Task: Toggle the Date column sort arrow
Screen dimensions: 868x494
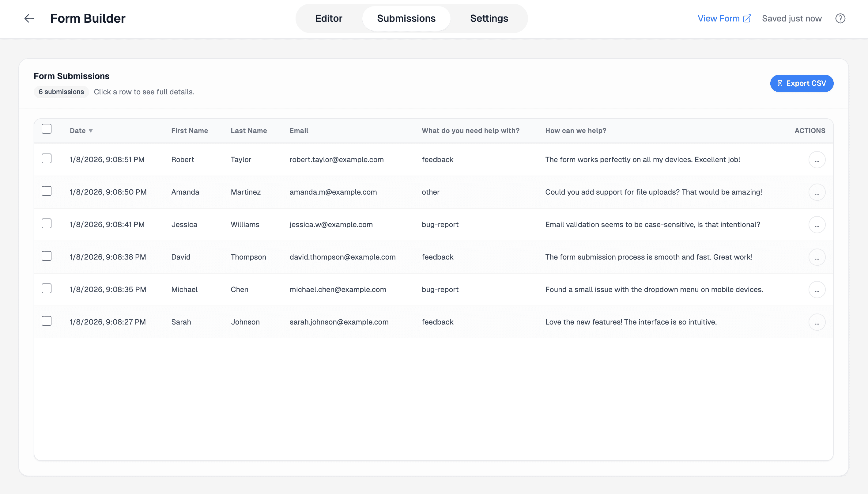Action: coord(91,130)
